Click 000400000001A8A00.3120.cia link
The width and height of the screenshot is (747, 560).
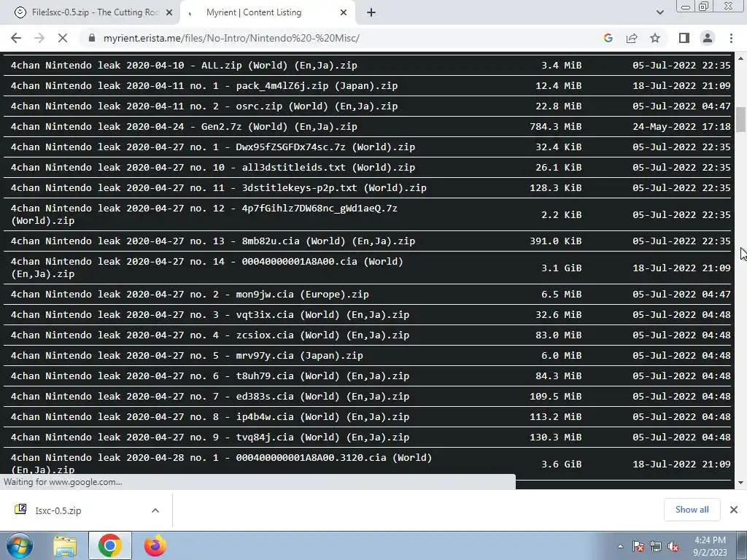click(x=222, y=464)
